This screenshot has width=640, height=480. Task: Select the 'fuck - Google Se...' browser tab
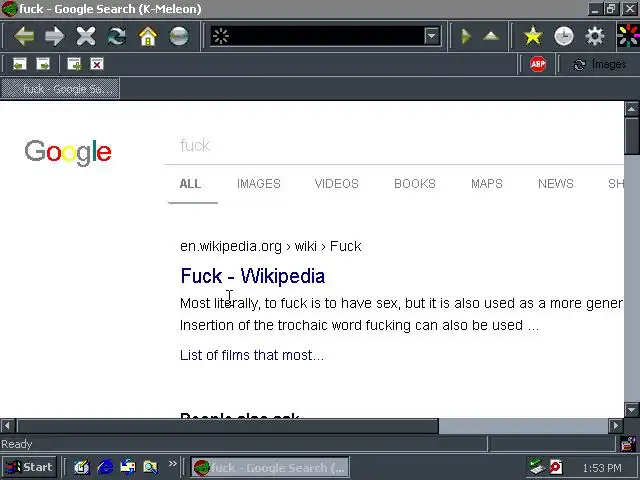click(x=60, y=89)
